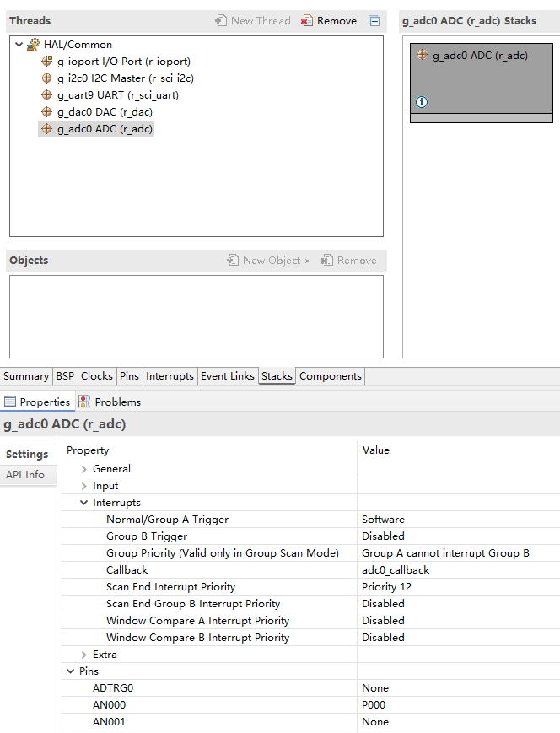
Task: Click the New Object icon
Action: click(x=232, y=260)
